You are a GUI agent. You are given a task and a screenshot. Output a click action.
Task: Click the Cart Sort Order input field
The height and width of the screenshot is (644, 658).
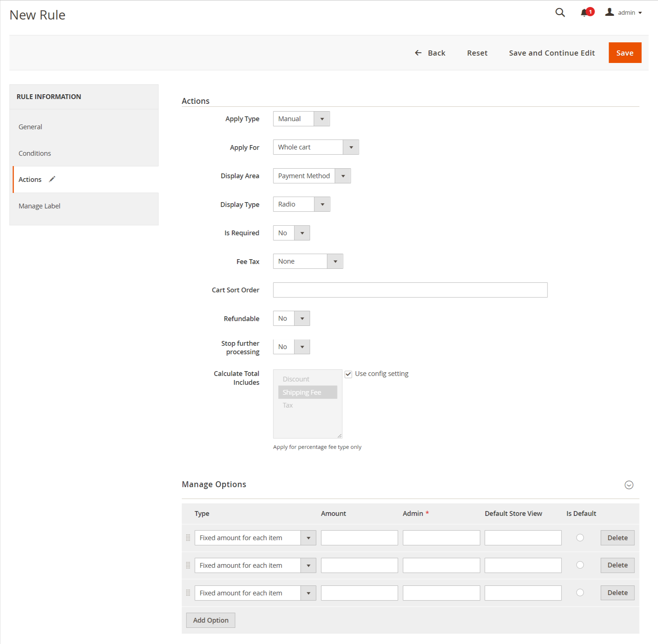pos(410,290)
